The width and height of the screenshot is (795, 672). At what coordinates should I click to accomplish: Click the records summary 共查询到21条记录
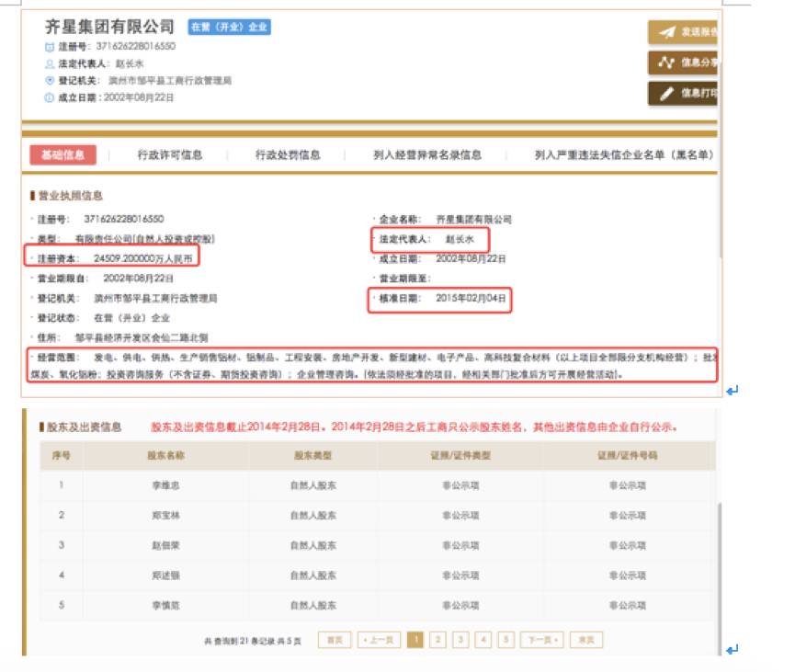253,641
